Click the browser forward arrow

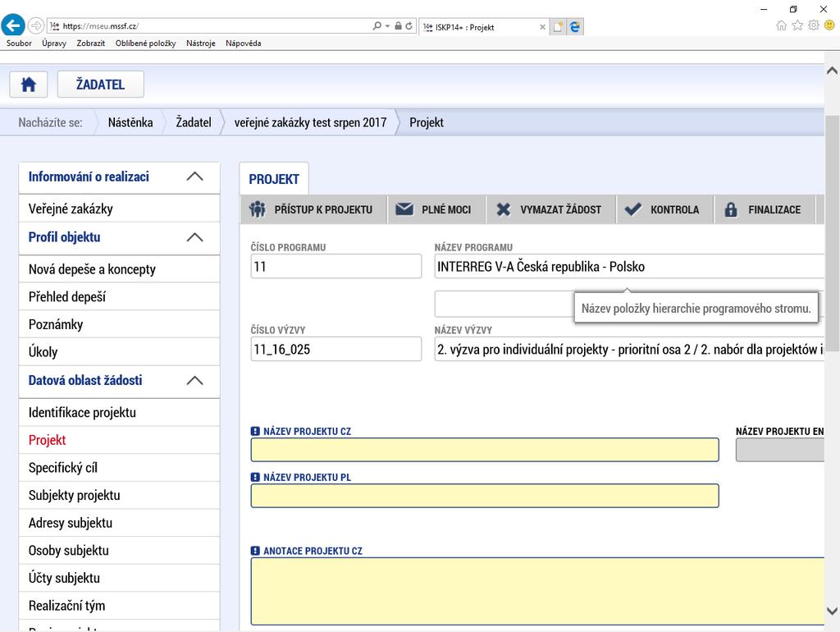[x=36, y=25]
